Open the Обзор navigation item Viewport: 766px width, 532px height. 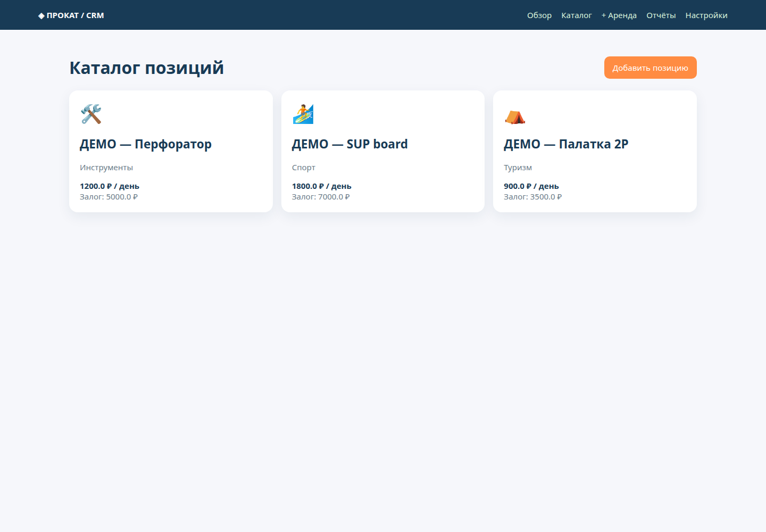539,15
